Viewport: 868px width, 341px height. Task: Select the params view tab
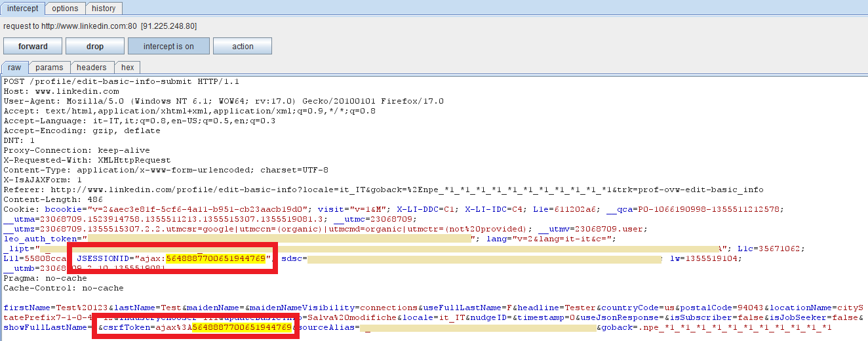(49, 68)
